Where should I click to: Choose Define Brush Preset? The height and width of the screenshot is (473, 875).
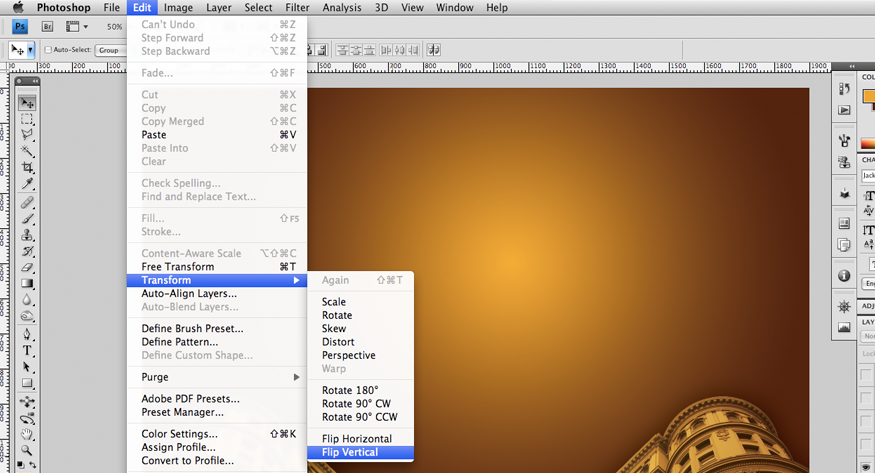pyautogui.click(x=217, y=329)
